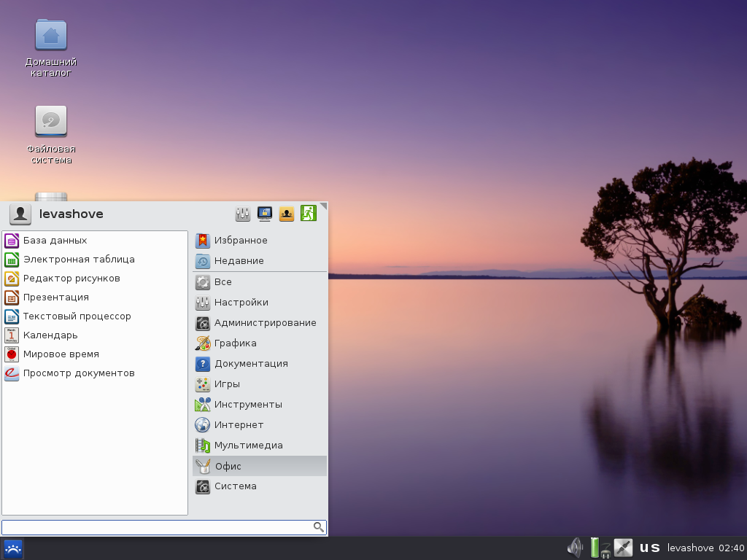This screenshot has height=560, width=747.
Task: Select the Все category
Action: pyautogui.click(x=260, y=282)
